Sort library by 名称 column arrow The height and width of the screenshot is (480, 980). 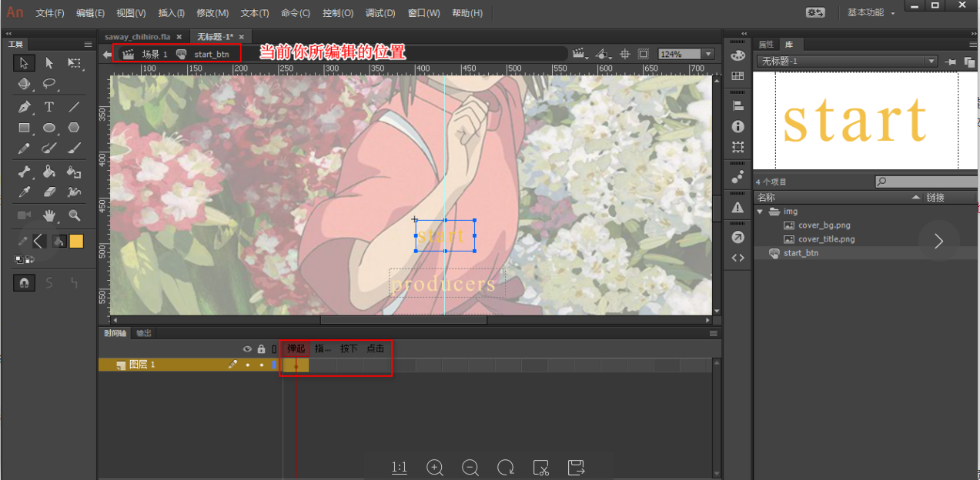pos(915,198)
